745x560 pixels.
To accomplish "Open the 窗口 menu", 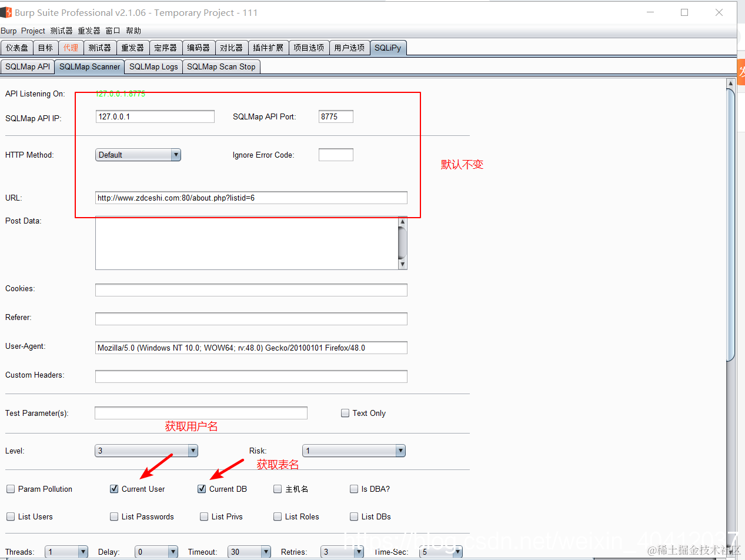I will (x=113, y=31).
